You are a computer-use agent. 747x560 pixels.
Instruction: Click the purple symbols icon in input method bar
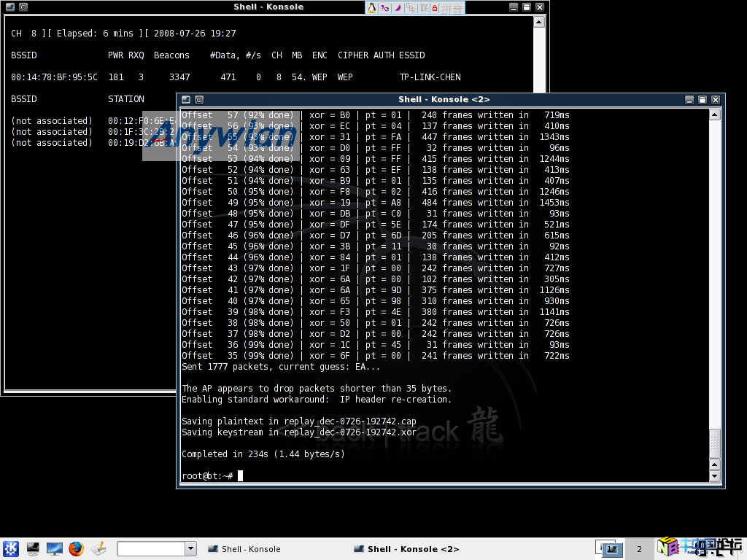click(x=385, y=7)
